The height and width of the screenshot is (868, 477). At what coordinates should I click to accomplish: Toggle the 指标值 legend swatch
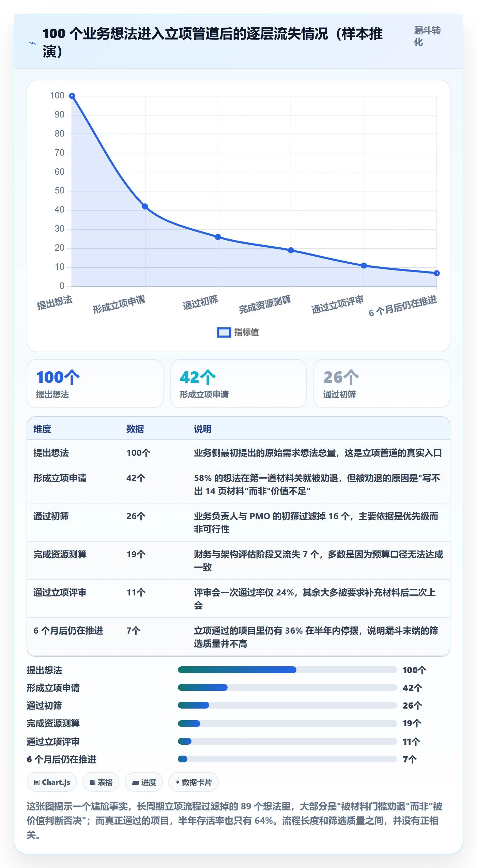[224, 332]
